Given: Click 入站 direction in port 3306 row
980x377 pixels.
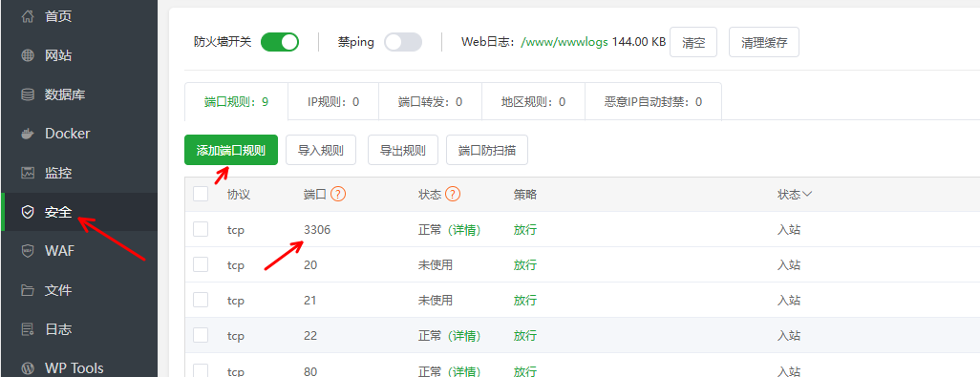Looking at the screenshot, I should pos(789,230).
